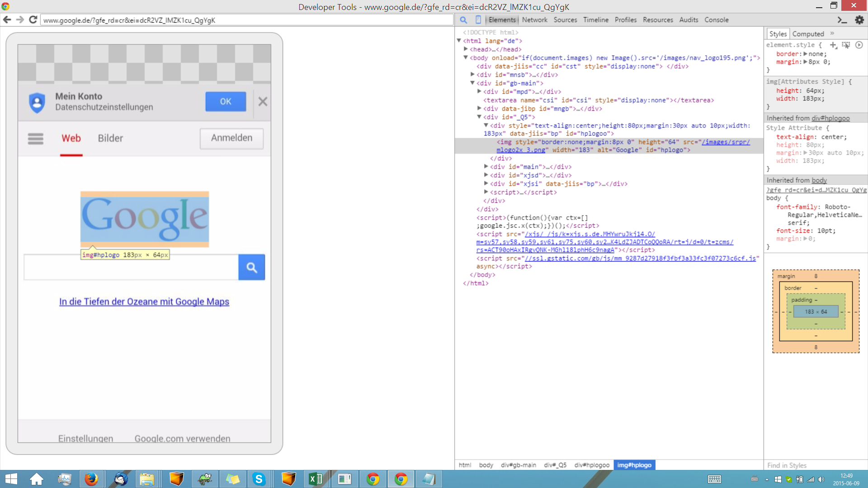Collapse the html lang="de" node
868x488 pixels.
[x=459, y=41]
